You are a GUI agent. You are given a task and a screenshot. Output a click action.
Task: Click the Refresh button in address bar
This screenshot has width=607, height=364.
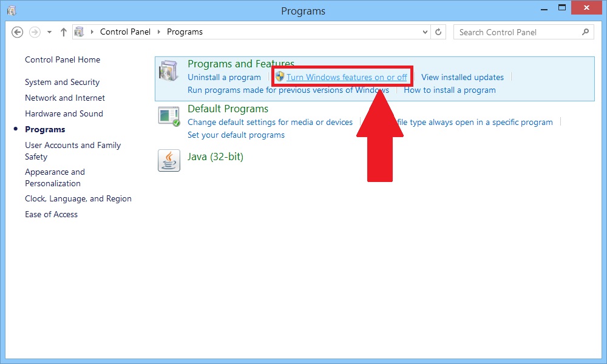tap(439, 32)
